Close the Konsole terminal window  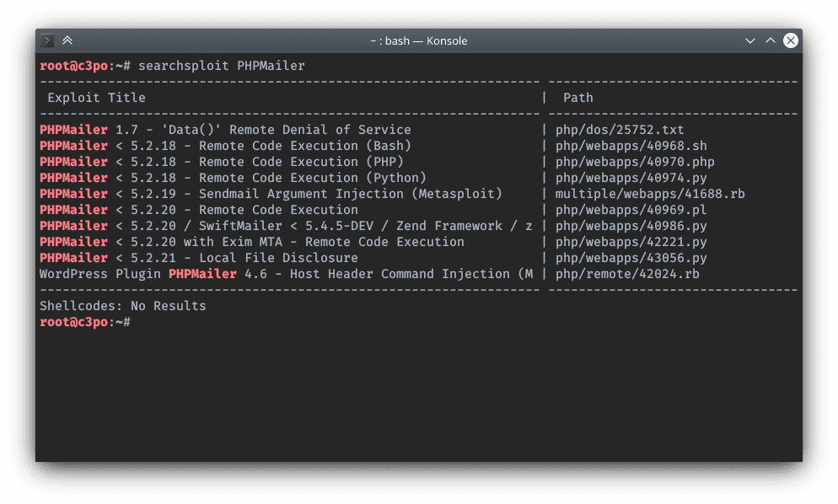click(790, 40)
